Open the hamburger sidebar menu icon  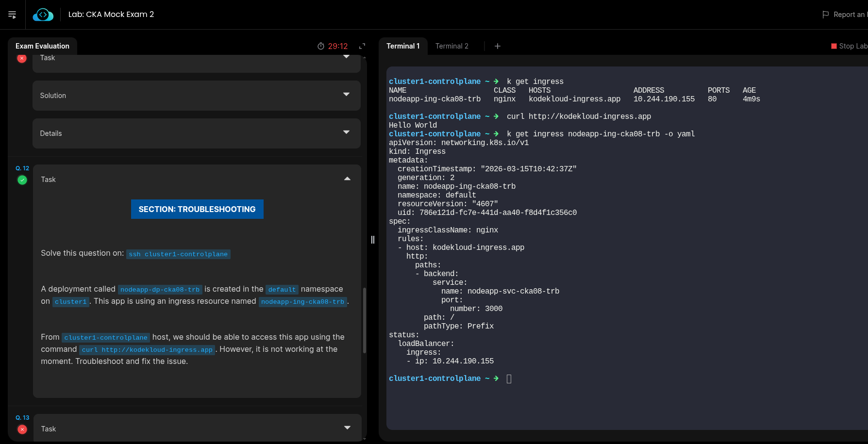click(x=12, y=15)
